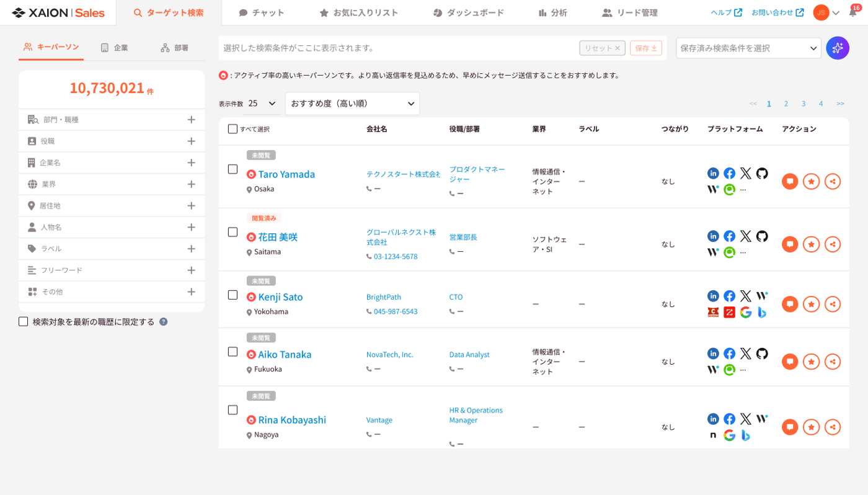Screen dimensions: 868x495
Task: Click the 保存 button
Action: tap(646, 48)
